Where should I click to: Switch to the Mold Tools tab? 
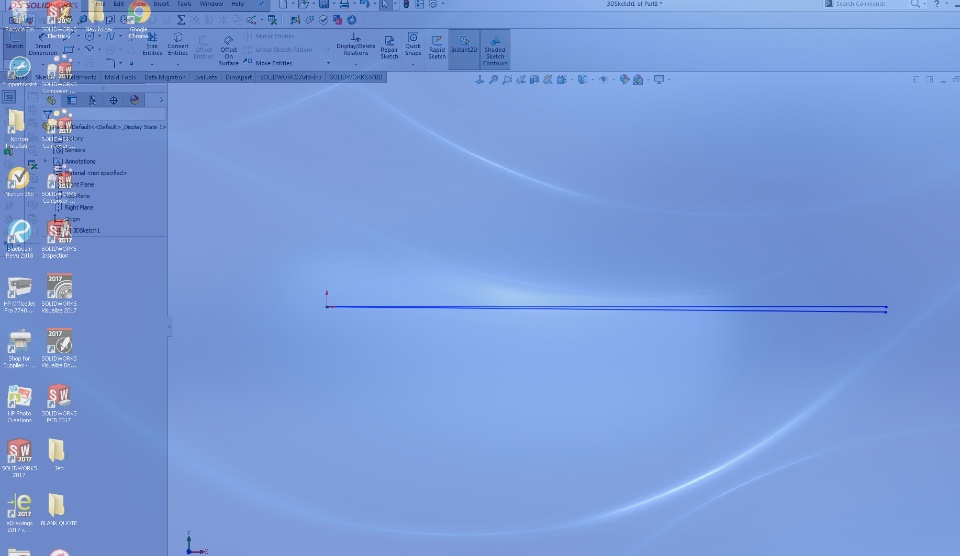pos(120,77)
